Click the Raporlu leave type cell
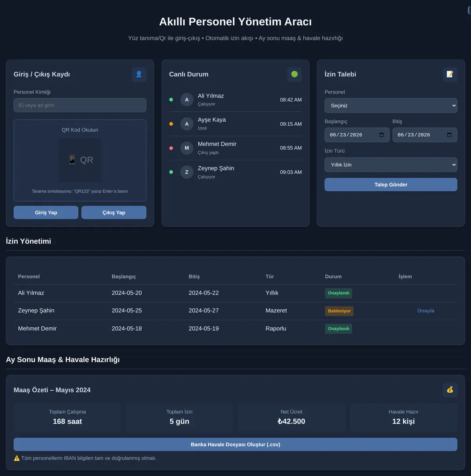 (x=276, y=329)
